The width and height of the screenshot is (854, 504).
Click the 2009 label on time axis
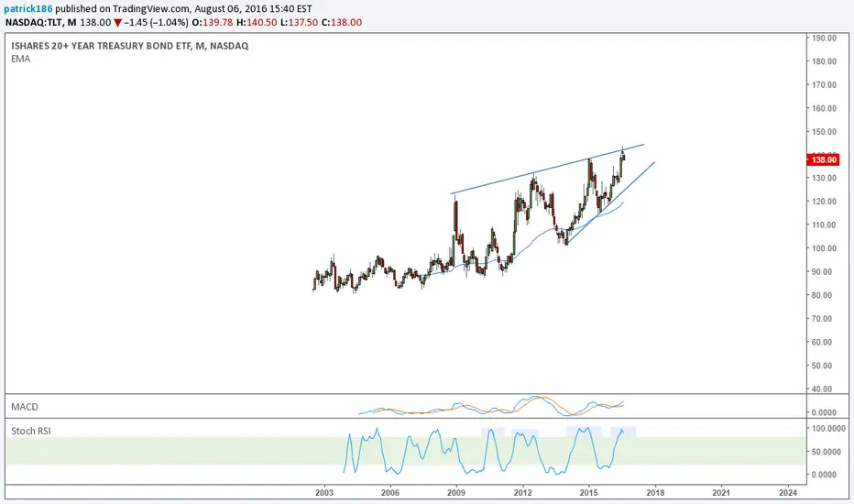click(456, 493)
